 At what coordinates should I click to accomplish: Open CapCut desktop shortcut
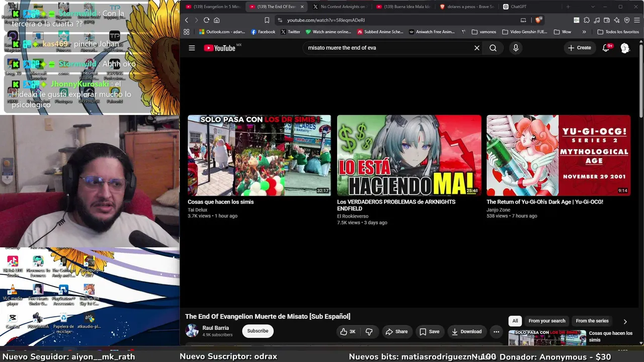pos(13,322)
